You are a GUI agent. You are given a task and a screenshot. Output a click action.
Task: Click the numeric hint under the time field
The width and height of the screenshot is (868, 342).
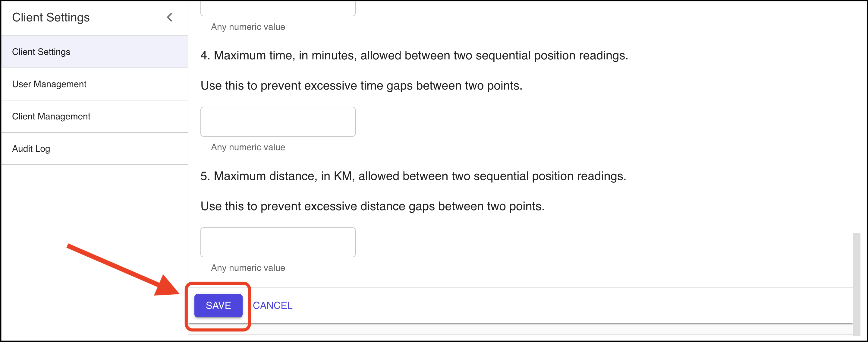click(x=248, y=147)
